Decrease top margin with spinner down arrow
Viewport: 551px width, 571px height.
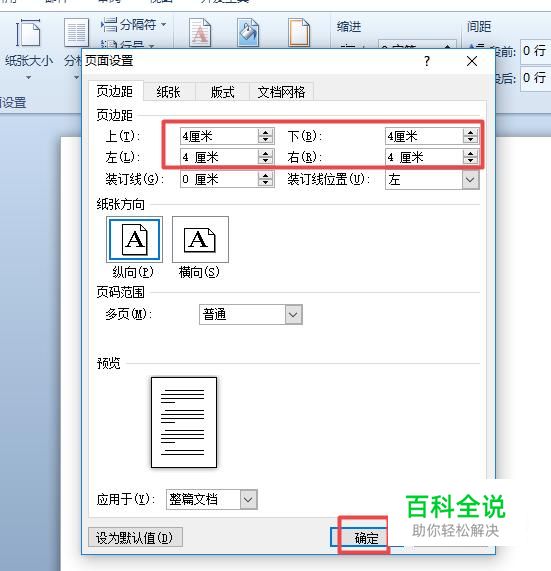tap(265, 140)
